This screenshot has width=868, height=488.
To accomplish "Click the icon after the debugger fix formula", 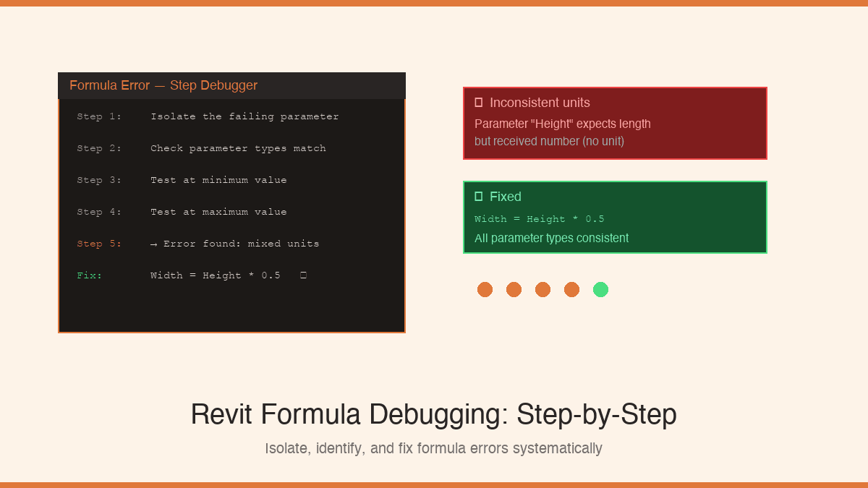I will coord(303,275).
